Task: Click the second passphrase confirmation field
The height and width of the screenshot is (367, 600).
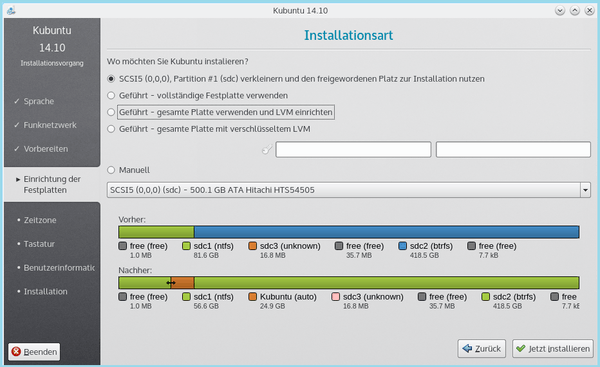Action: tap(513, 149)
